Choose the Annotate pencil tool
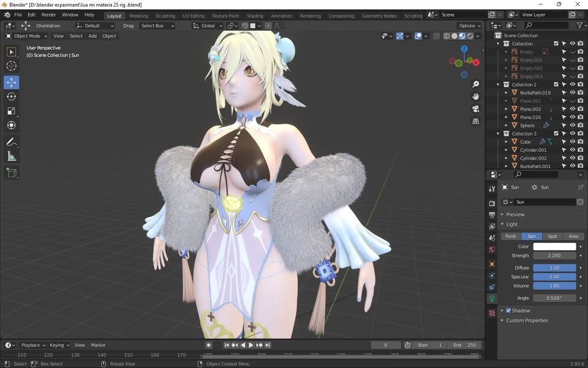The image size is (588, 368). 12,142
